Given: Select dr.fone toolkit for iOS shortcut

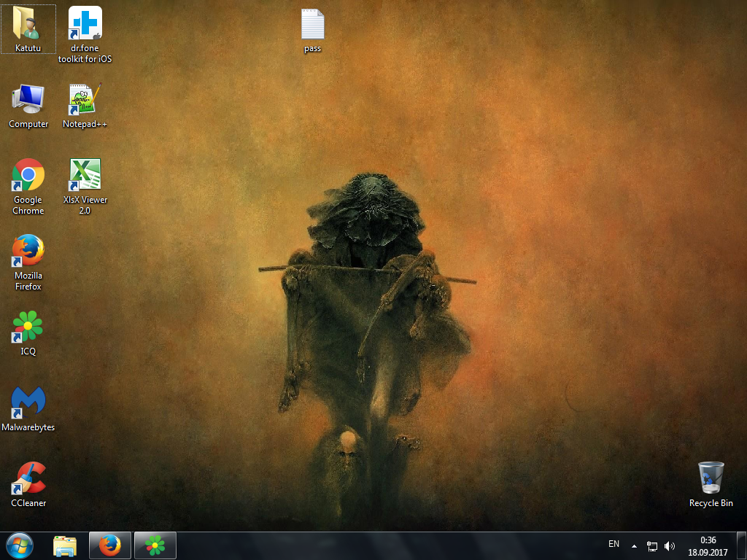Looking at the screenshot, I should coord(85,24).
